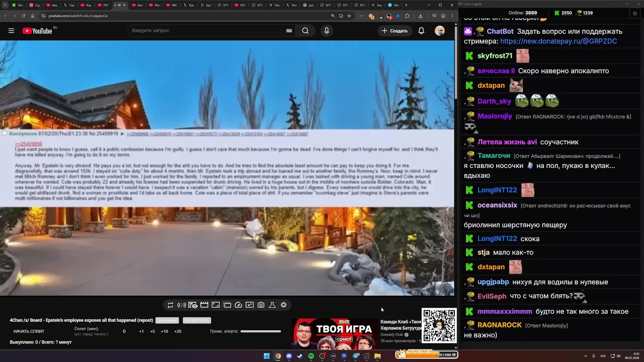644x362 pixels.
Task: Click the volume boost lightning icon
Action: tap(182, 305)
